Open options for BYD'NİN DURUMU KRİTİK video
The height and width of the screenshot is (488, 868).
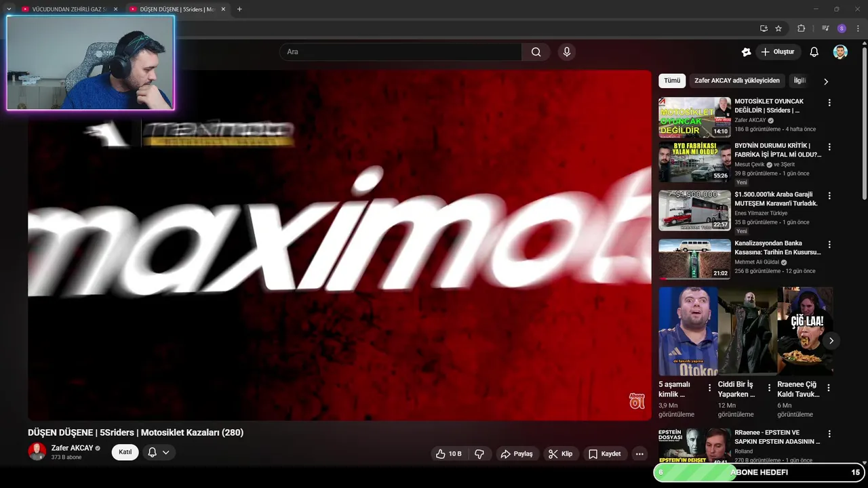pos(829,147)
